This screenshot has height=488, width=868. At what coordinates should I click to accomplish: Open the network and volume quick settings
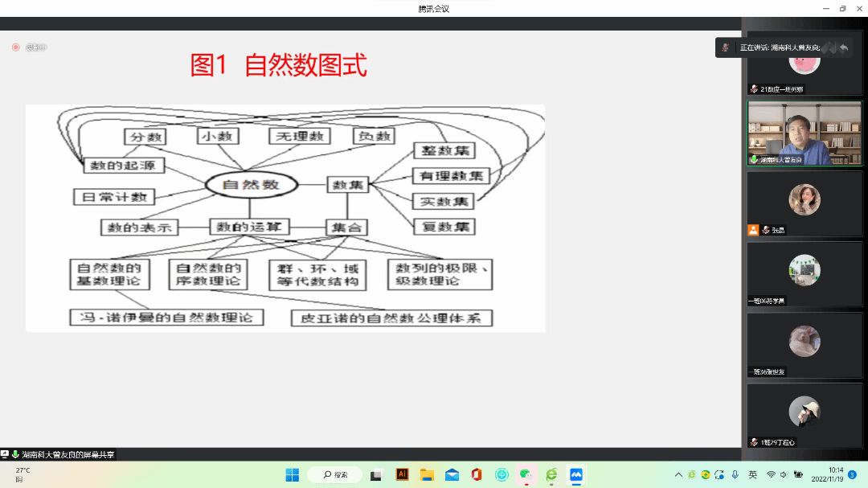point(784,475)
